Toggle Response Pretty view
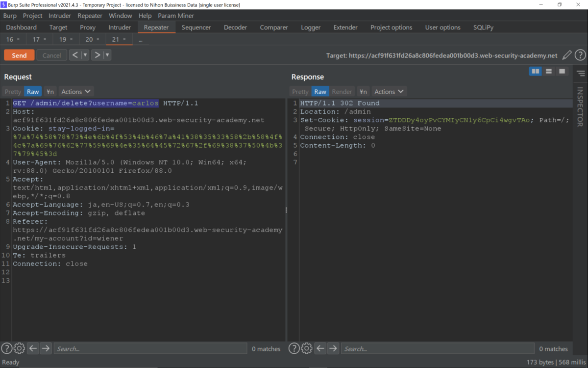588x368 pixels. coord(300,92)
